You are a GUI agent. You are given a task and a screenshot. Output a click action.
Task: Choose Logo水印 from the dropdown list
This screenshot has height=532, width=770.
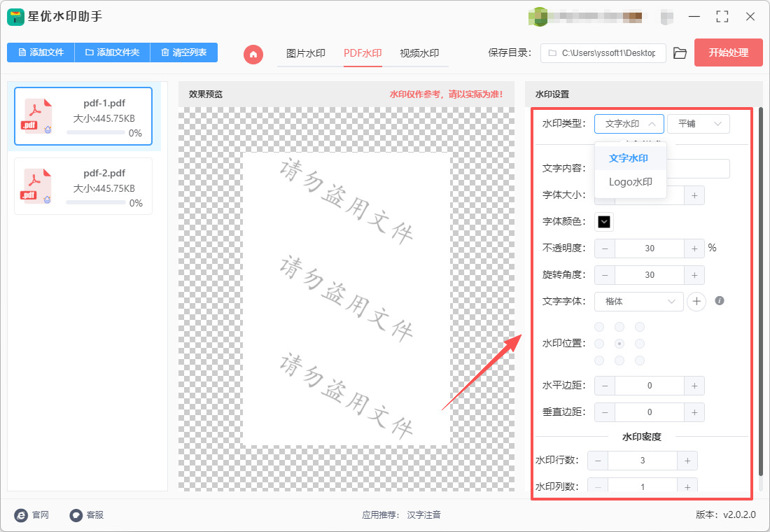(630, 182)
